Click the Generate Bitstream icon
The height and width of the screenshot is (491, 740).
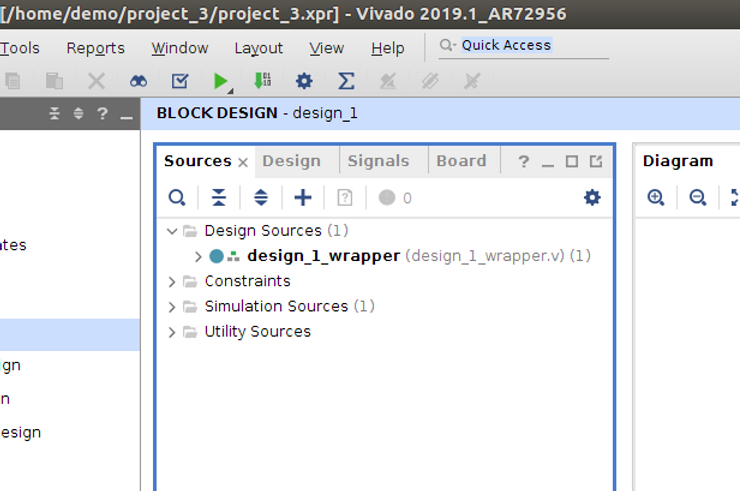coord(262,81)
